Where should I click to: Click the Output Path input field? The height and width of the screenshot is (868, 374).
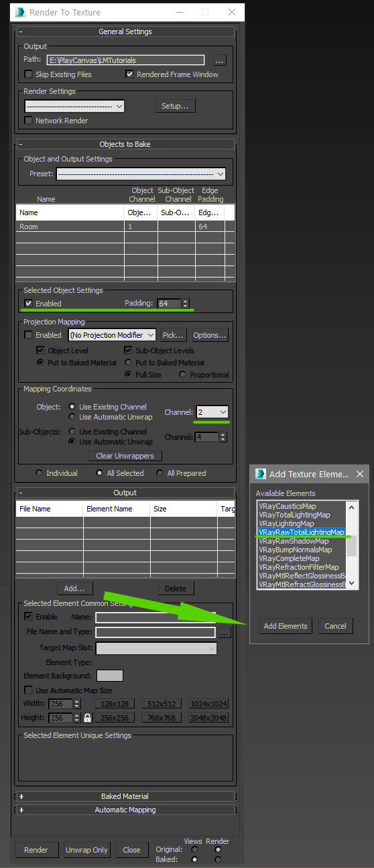click(x=125, y=60)
